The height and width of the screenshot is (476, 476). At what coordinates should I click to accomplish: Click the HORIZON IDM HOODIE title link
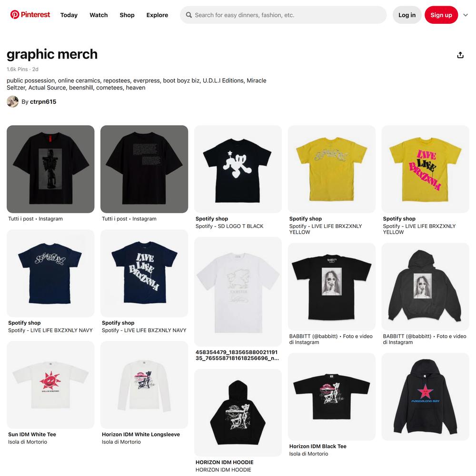point(224,462)
